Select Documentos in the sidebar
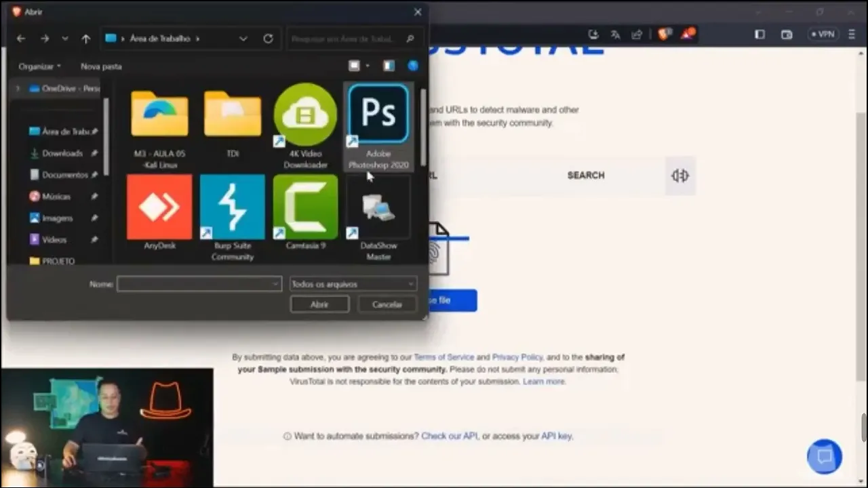Screen dimensions: 868x488 point(62,175)
